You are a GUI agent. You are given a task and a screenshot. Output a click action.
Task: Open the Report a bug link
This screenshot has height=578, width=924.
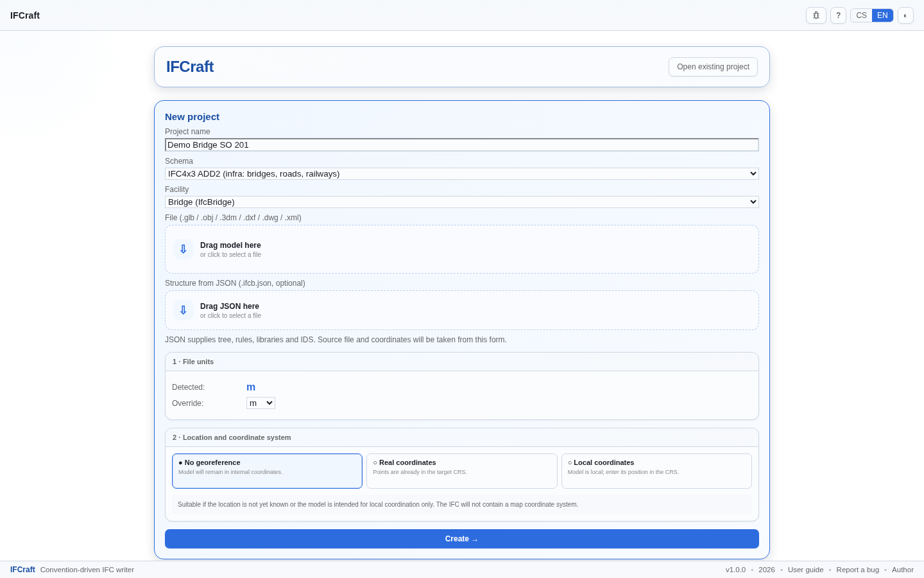pyautogui.click(x=857, y=570)
